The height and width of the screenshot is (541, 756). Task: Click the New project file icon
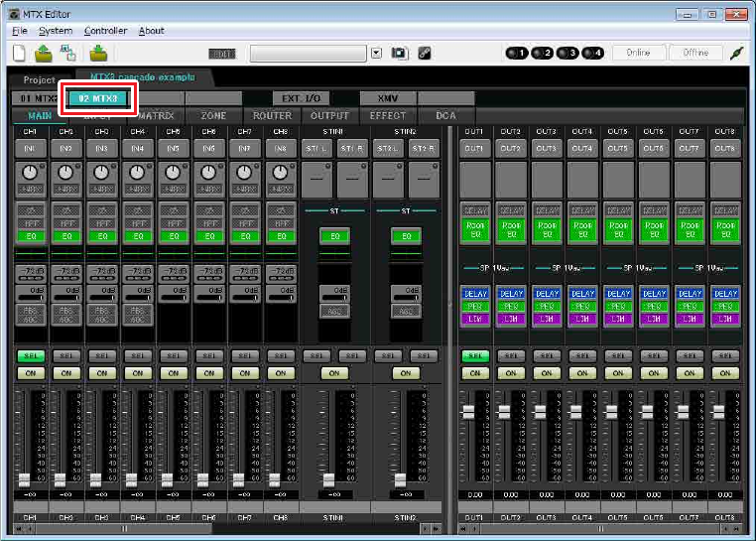(19, 53)
